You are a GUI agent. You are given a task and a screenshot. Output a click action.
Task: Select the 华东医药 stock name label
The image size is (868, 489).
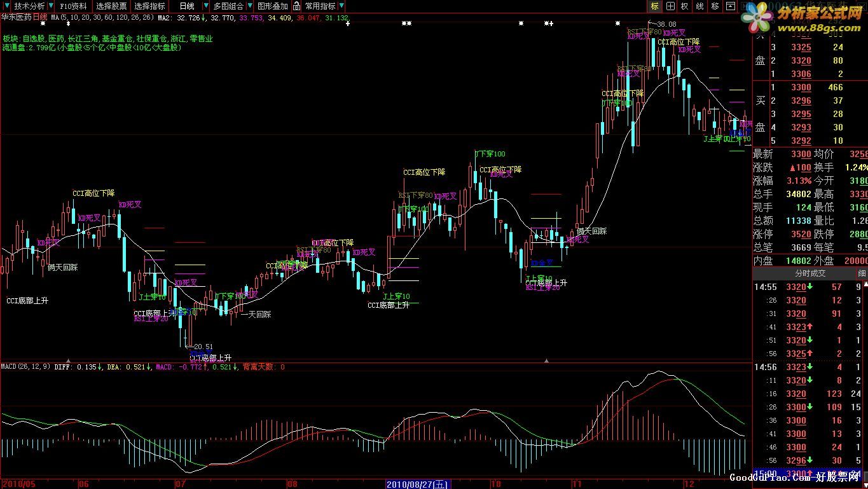pos(16,18)
